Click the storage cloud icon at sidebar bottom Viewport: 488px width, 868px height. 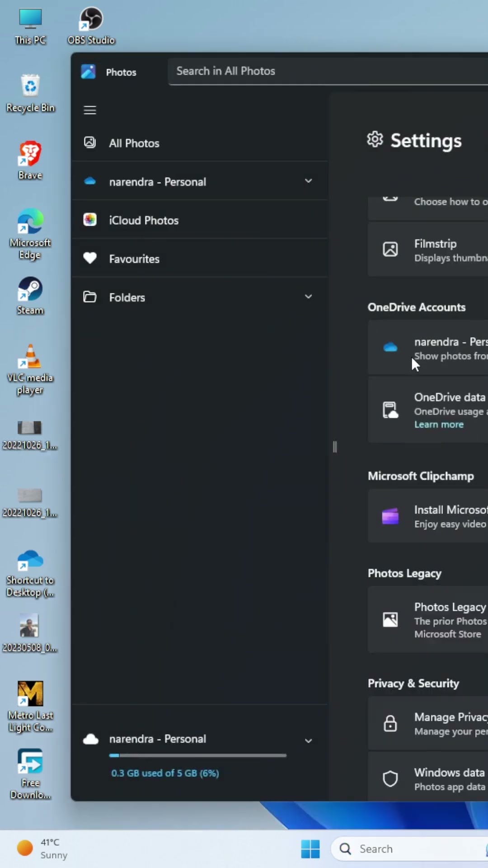coord(91,739)
